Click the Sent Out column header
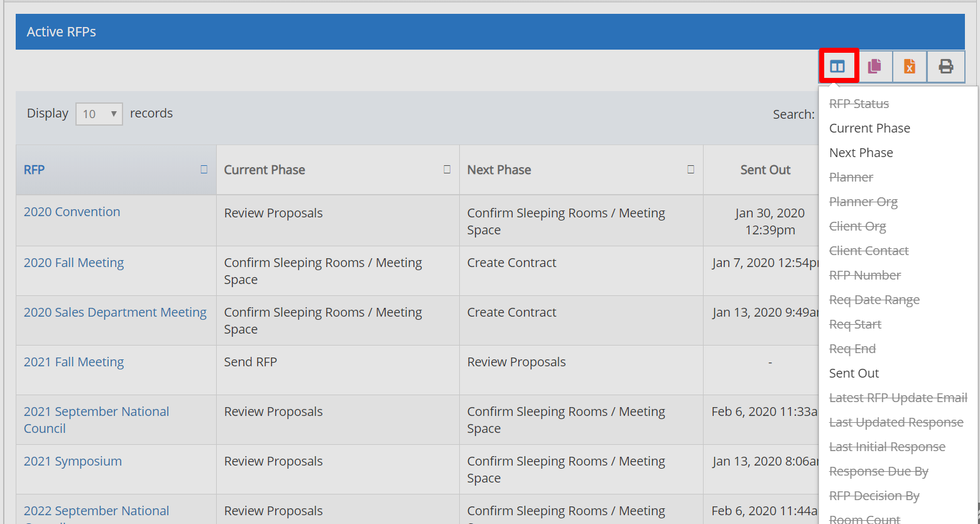The height and width of the screenshot is (524, 980). (765, 170)
